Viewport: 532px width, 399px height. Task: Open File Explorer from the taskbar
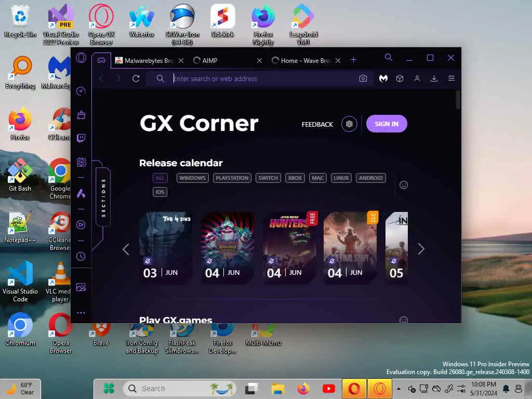(277, 389)
